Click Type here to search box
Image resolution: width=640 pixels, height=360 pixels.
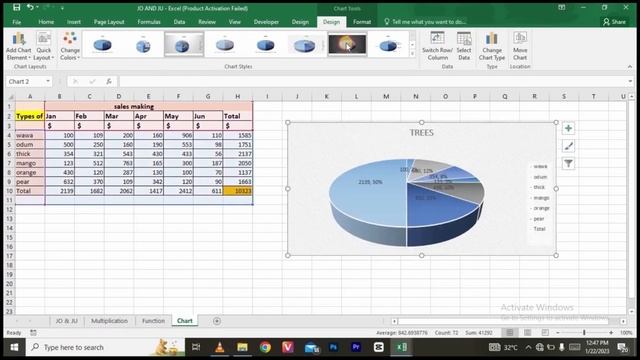(x=105, y=347)
